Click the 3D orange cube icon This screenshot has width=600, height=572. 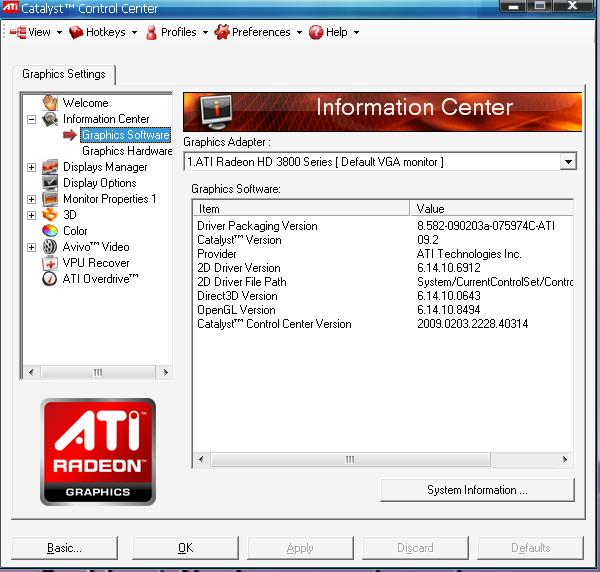[50, 215]
